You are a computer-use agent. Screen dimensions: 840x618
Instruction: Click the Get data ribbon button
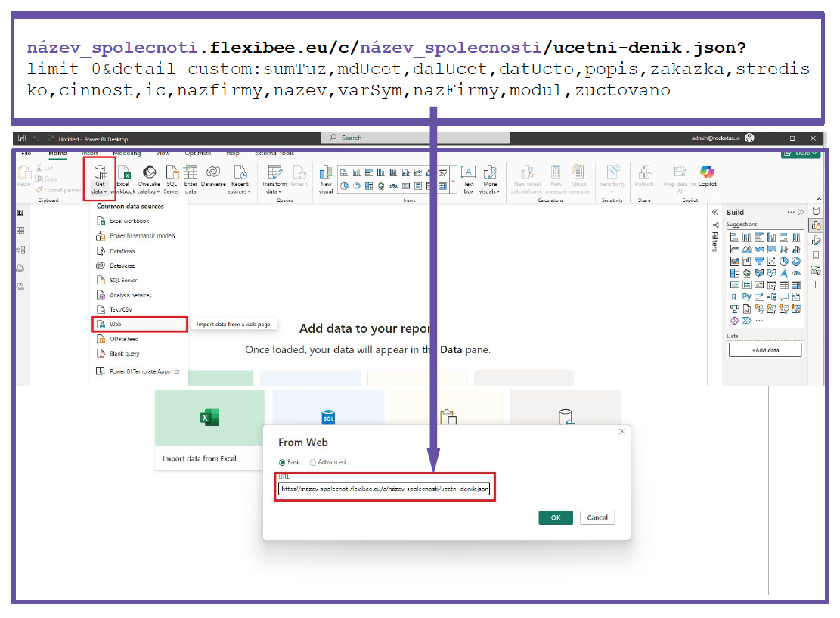pos(100,179)
